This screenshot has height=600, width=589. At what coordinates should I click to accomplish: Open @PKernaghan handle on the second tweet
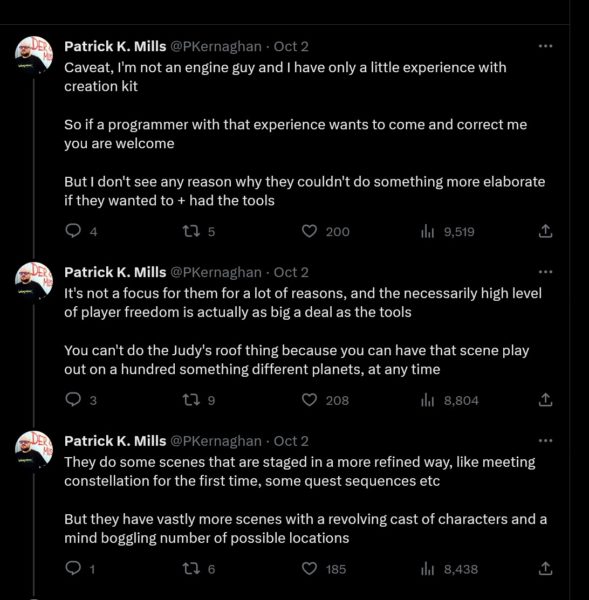click(x=216, y=272)
